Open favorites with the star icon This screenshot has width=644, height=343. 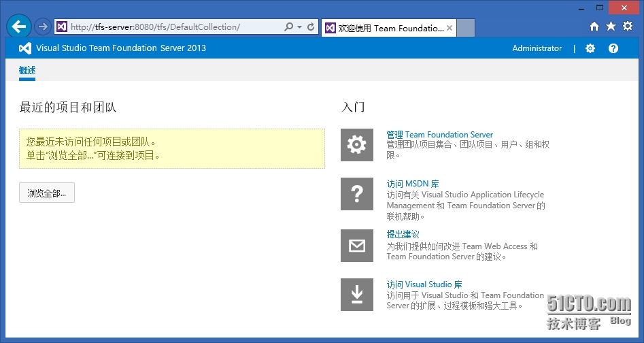(611, 27)
